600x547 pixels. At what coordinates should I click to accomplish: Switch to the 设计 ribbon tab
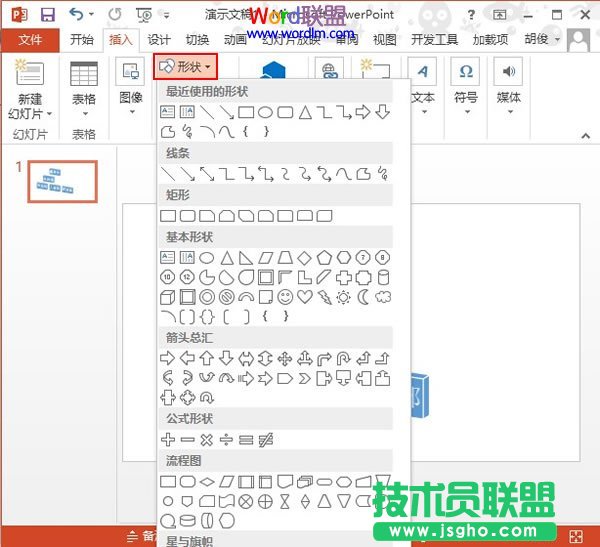(x=159, y=39)
